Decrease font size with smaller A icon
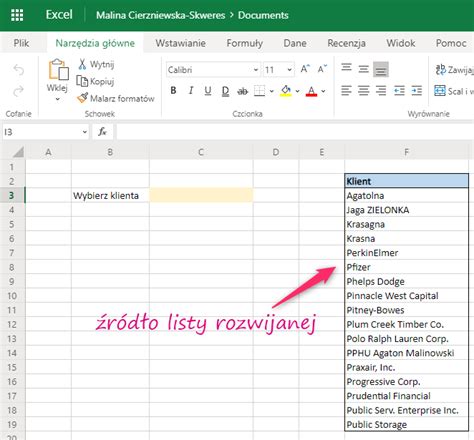 [322, 69]
